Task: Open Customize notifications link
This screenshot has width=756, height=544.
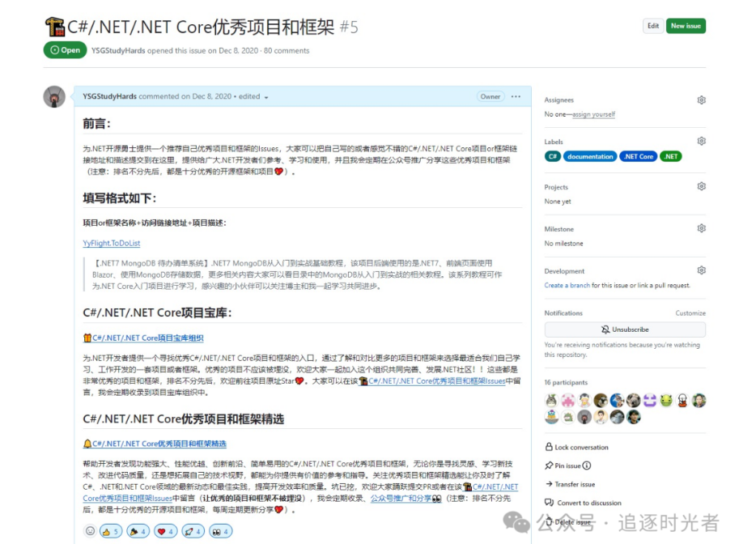Action: (x=690, y=313)
